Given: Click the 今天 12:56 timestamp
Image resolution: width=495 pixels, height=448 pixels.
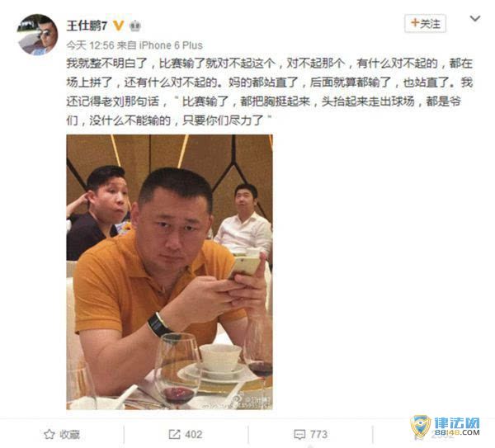Looking at the screenshot, I should pyautogui.click(x=90, y=45).
